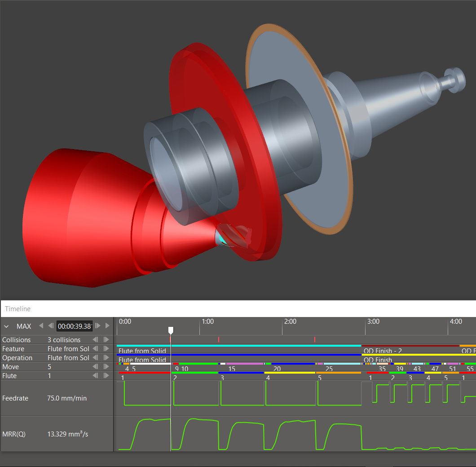Select the OD Finish - 2 feature bar

coord(410,346)
